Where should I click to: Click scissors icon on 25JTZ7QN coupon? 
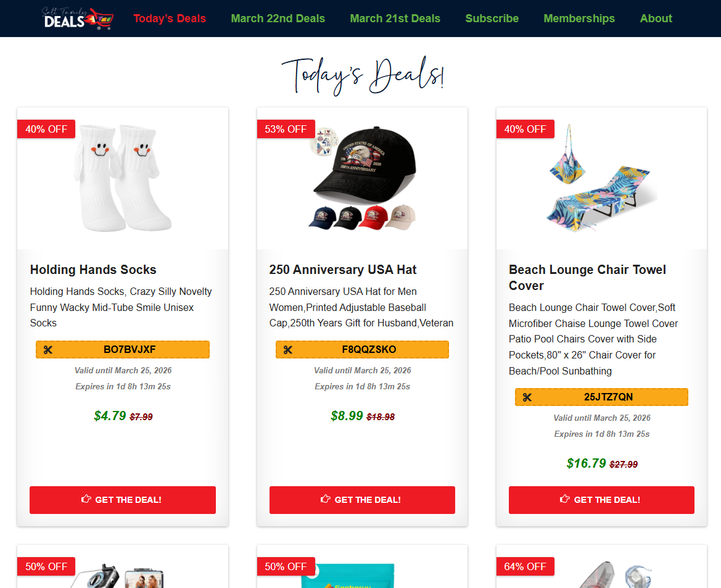527,397
